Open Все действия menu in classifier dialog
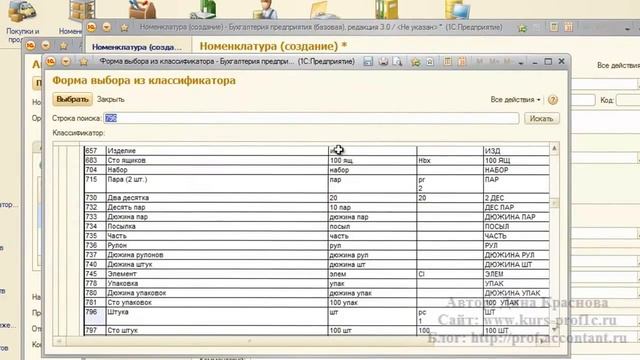Viewport: 640px width, 360px height. [x=516, y=100]
